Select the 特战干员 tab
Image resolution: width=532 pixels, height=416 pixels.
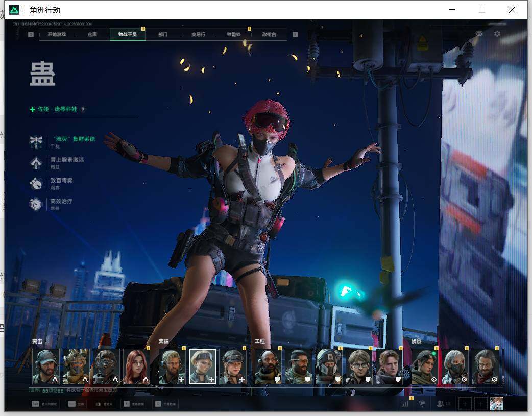coord(128,34)
